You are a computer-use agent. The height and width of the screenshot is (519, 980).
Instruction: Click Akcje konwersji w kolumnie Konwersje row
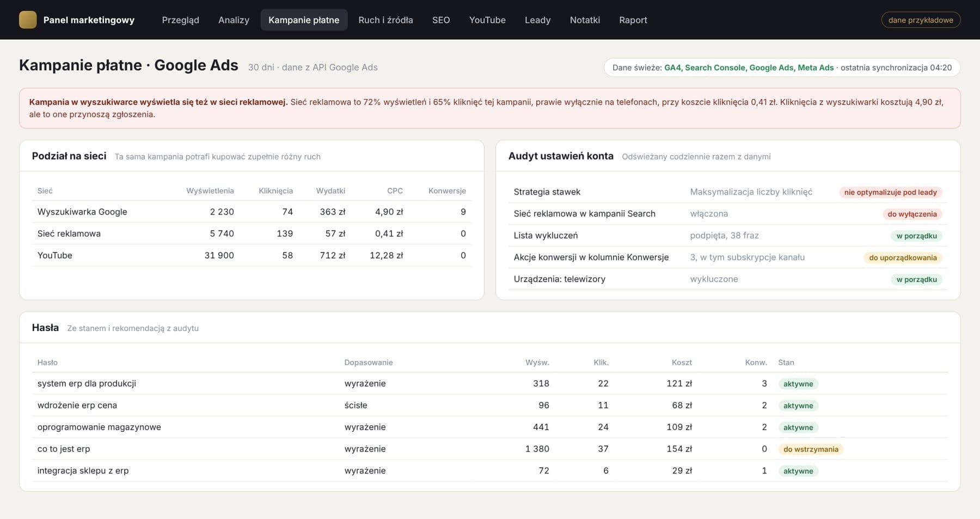728,257
